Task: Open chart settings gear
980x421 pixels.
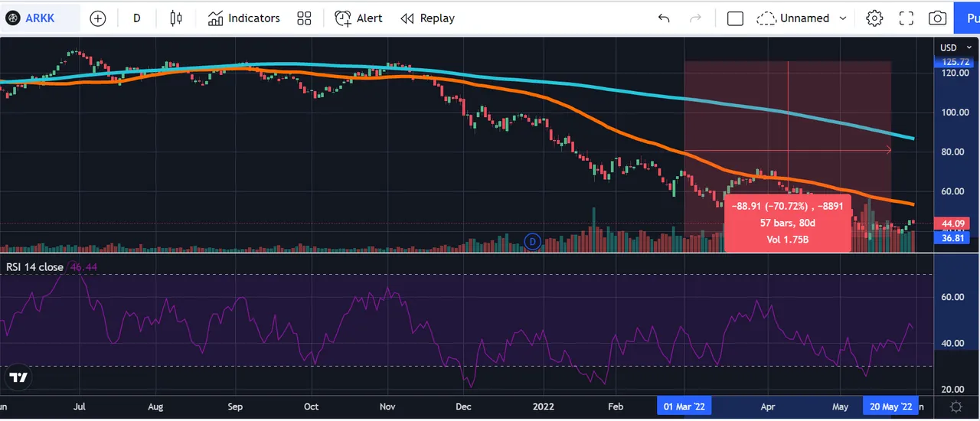Action: point(874,18)
